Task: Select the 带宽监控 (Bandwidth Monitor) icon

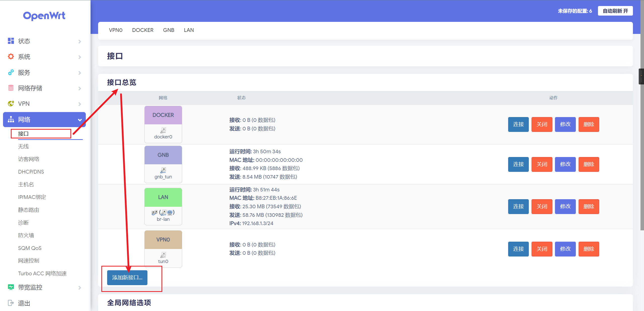Action: [x=11, y=287]
